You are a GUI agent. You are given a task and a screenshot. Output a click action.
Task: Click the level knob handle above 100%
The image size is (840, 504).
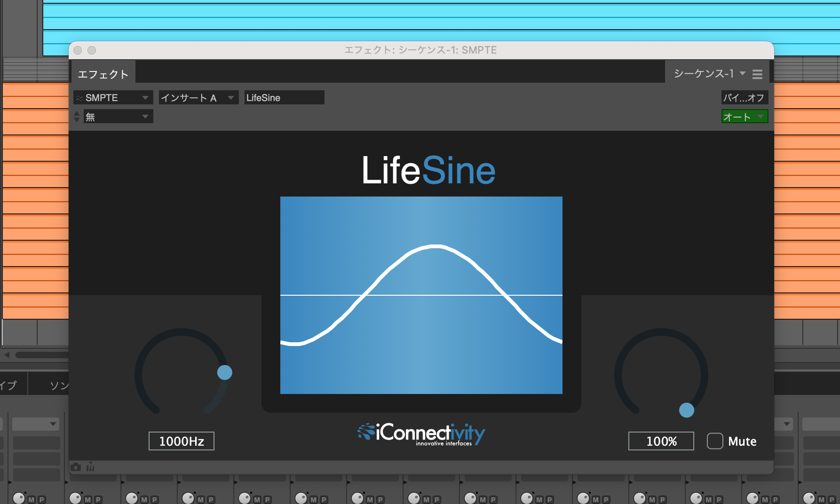pos(687,410)
